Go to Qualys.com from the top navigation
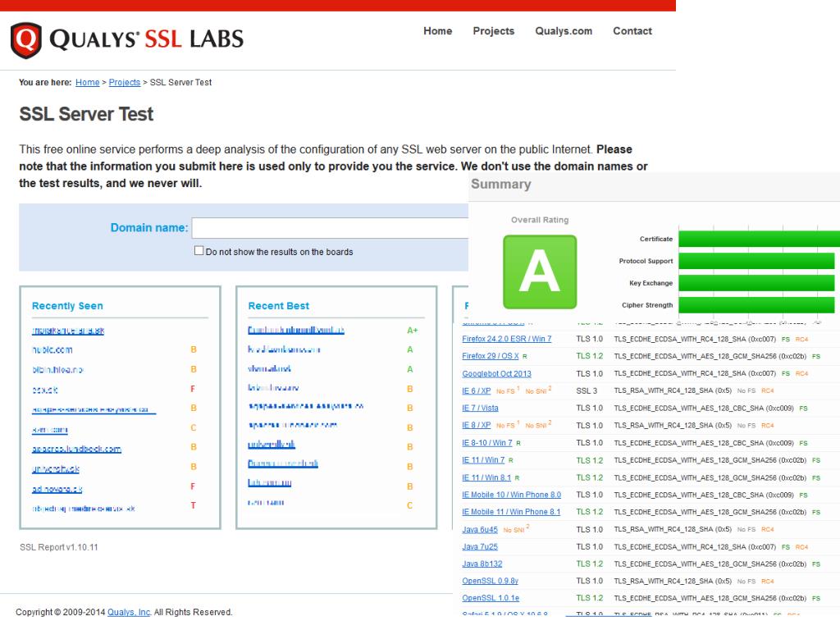The image size is (840, 630). (x=564, y=31)
